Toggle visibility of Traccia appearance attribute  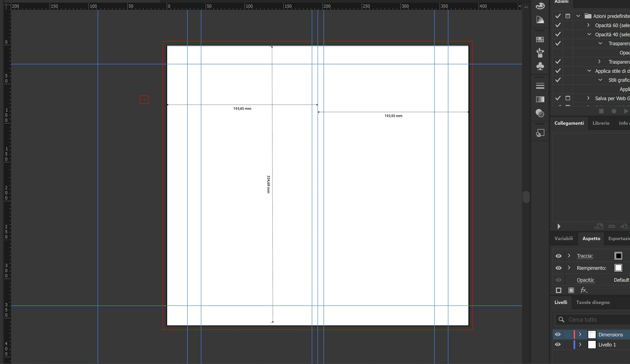pos(558,256)
